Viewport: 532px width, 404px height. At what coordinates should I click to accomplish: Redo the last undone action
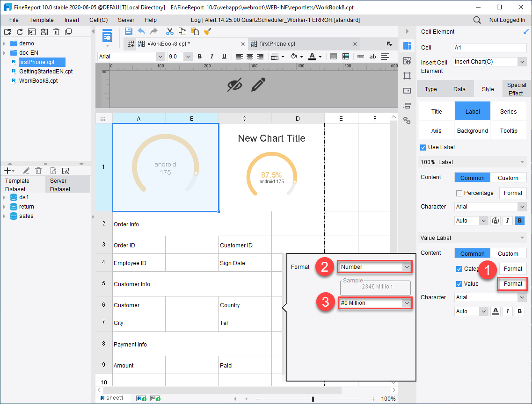[x=154, y=31]
